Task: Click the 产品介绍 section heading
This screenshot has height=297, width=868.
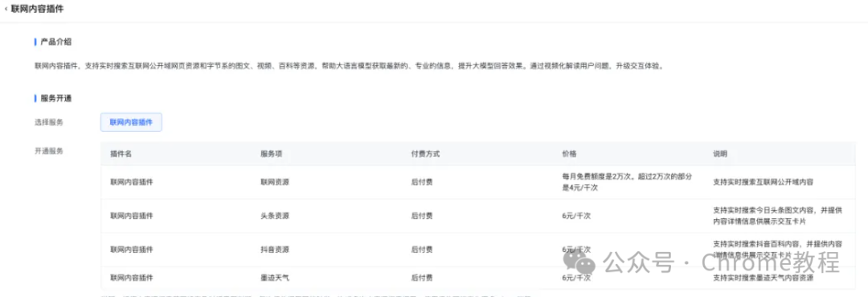Action: 56,42
